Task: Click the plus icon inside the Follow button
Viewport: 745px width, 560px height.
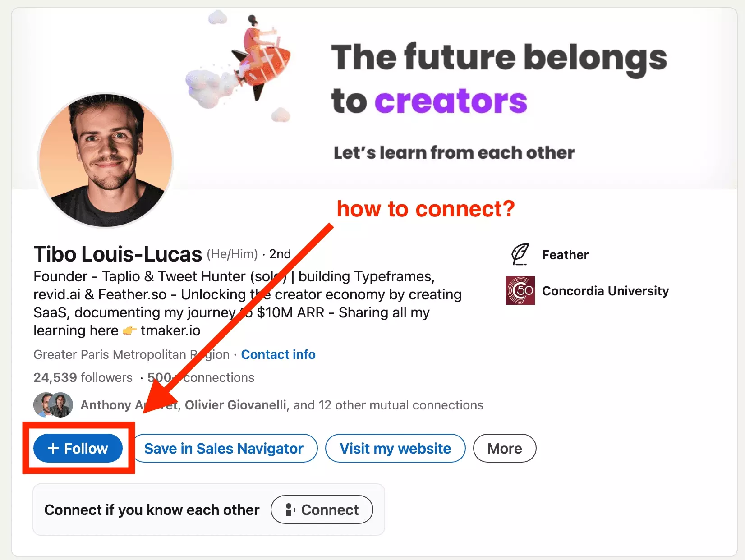Action: click(x=54, y=448)
